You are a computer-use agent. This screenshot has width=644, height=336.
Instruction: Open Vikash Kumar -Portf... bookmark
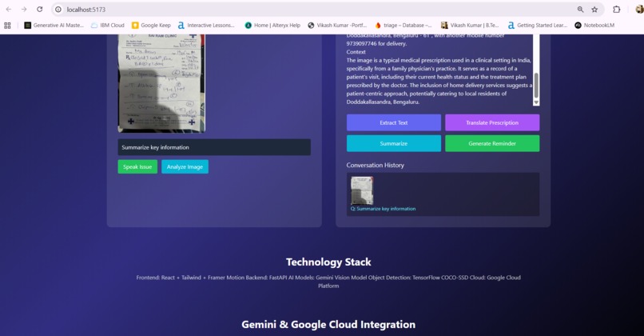pos(337,25)
